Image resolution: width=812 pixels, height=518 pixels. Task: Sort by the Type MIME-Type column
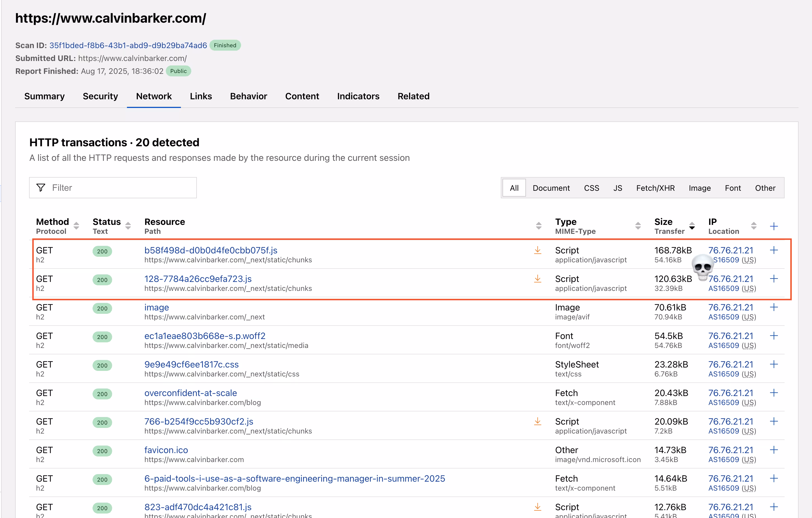point(638,226)
